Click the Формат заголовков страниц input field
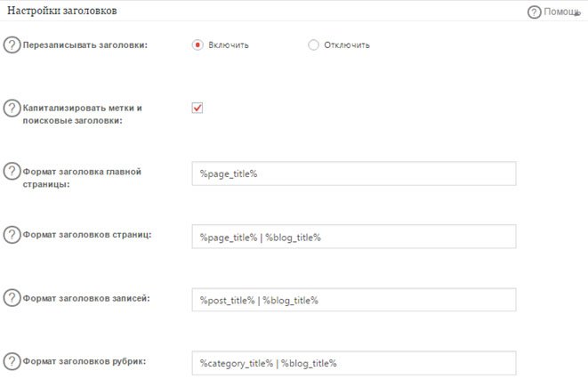Image resolution: width=588 pixels, height=387 pixels. click(x=353, y=237)
